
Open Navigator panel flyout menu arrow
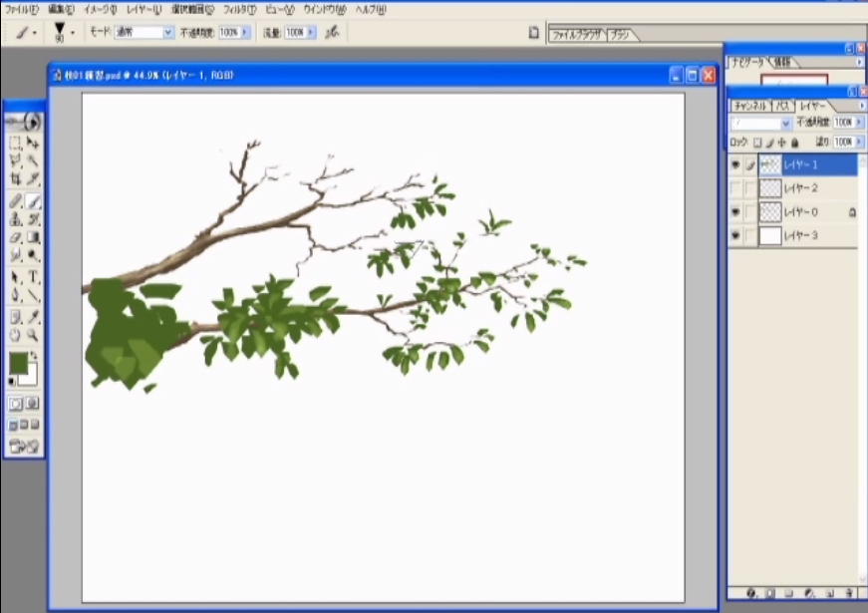tap(860, 62)
